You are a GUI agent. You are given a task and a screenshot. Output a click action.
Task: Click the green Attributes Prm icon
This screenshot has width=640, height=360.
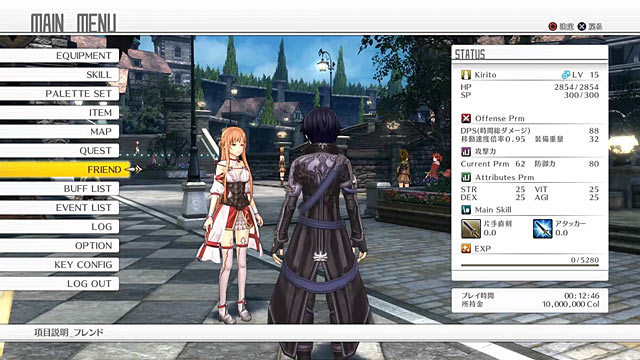click(466, 177)
